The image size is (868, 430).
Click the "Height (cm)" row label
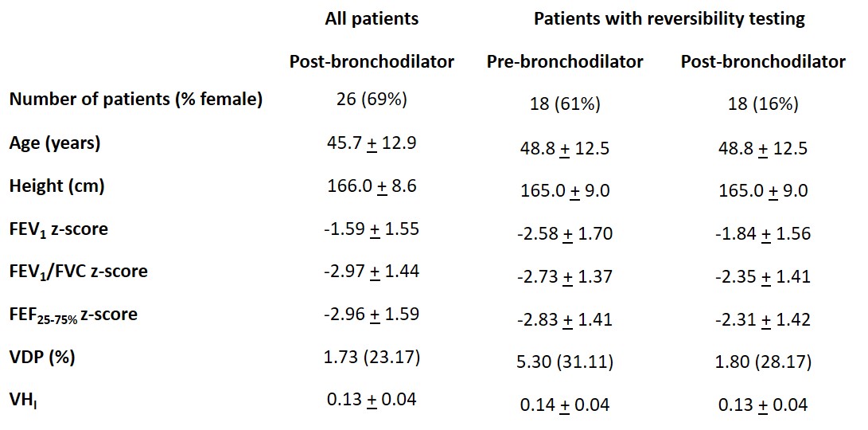point(57,186)
